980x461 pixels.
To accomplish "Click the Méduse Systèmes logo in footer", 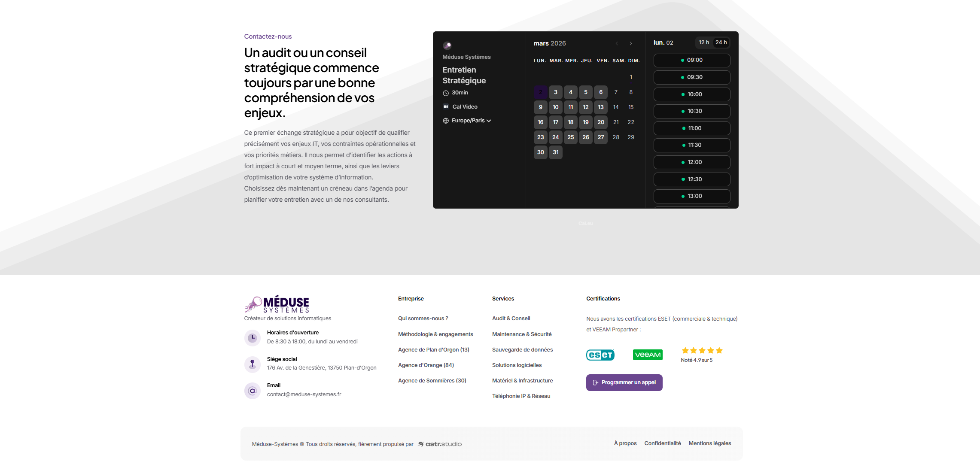I will click(277, 304).
